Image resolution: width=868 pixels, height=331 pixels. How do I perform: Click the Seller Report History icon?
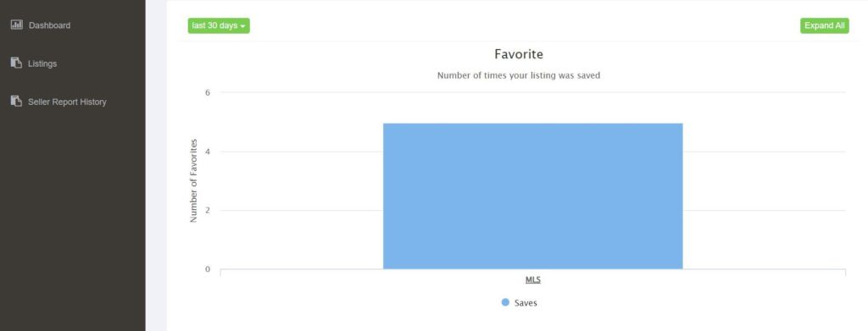pos(16,101)
